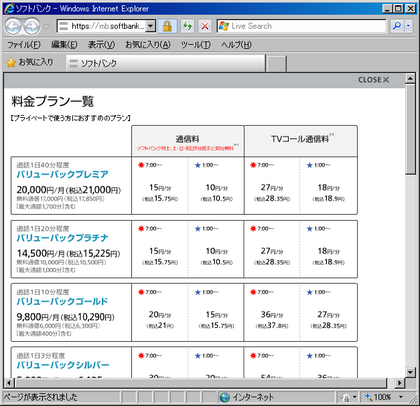Open the ツール(T) menu
This screenshot has width=420, height=406.
[196, 45]
